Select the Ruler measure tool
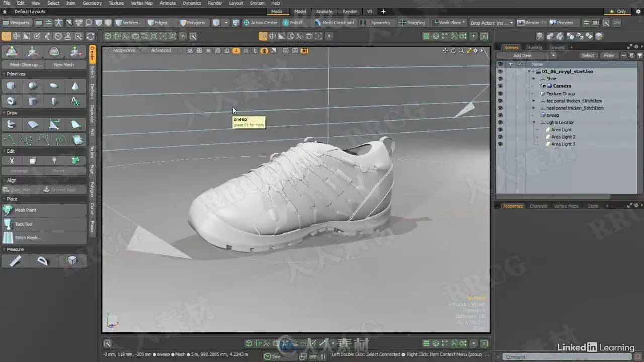The width and height of the screenshot is (644, 362). [x=15, y=261]
